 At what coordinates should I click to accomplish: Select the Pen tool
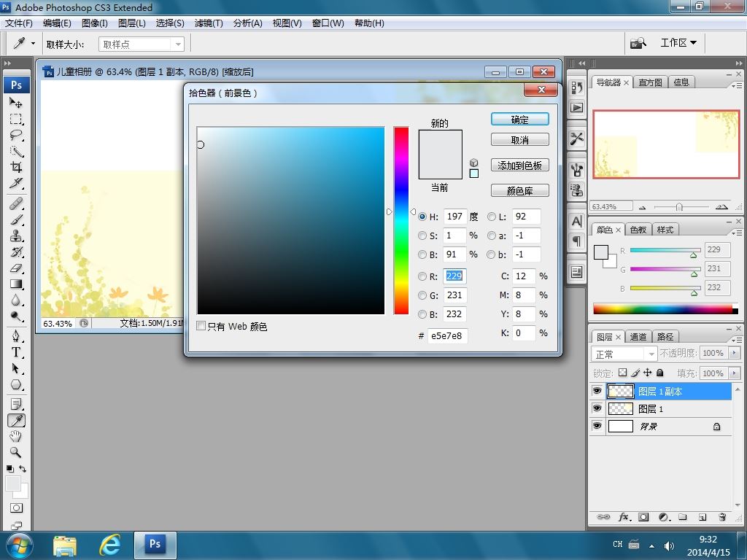[16, 336]
